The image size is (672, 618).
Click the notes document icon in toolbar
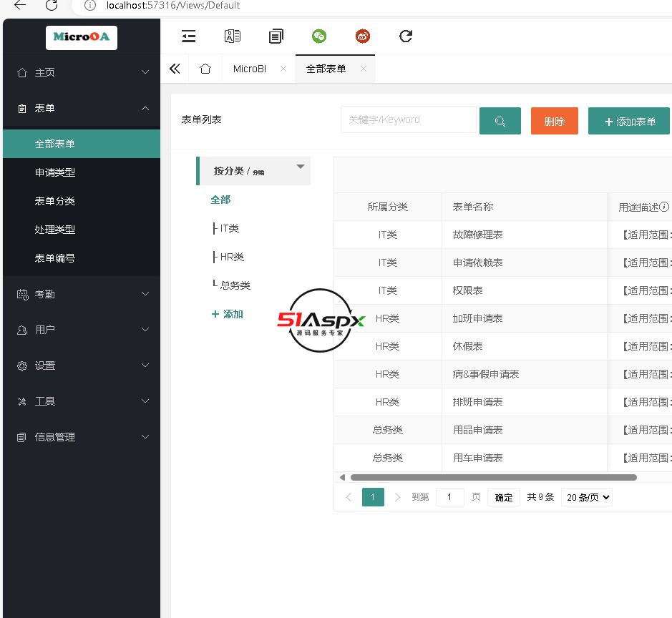coord(276,36)
